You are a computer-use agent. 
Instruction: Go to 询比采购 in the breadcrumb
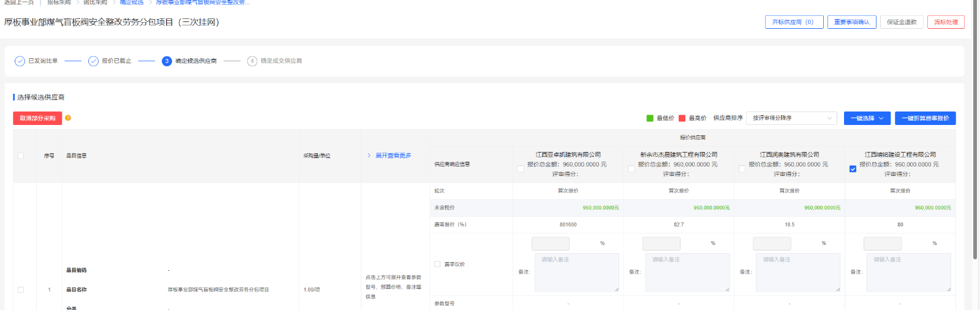click(95, 2)
